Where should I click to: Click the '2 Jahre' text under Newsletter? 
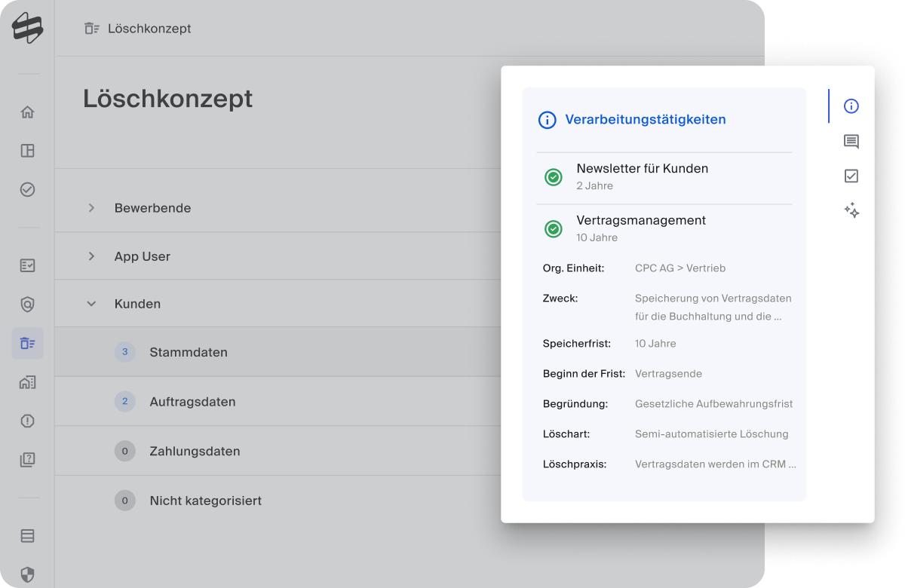595,186
